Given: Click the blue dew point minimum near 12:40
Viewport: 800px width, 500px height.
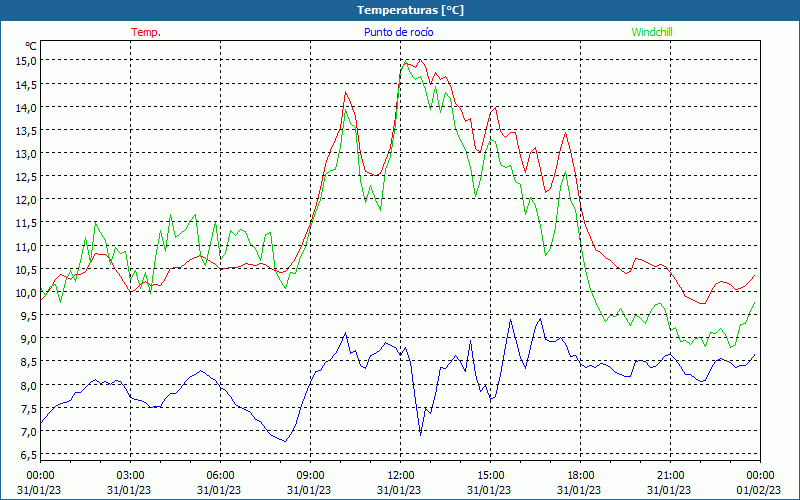Looking at the screenshot, I should [x=420, y=435].
